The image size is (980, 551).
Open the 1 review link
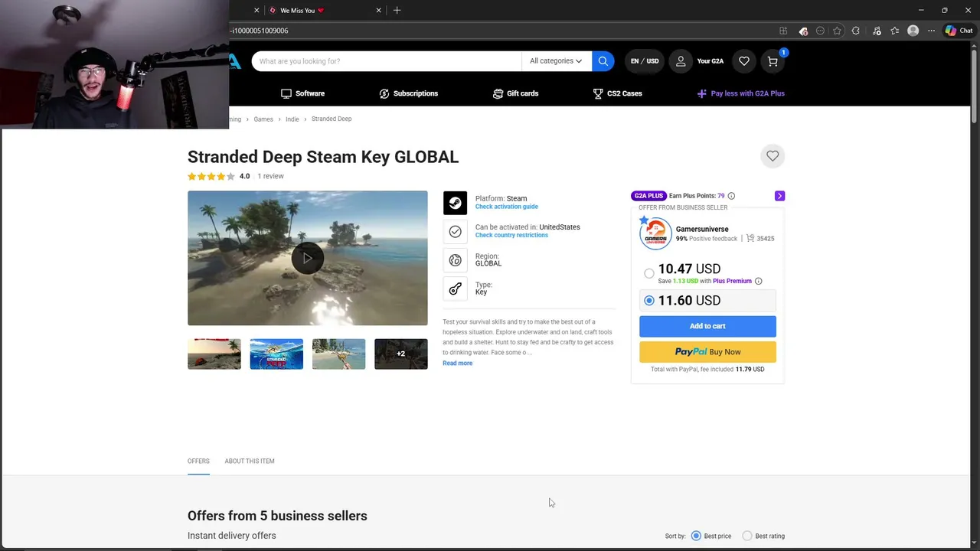point(270,176)
